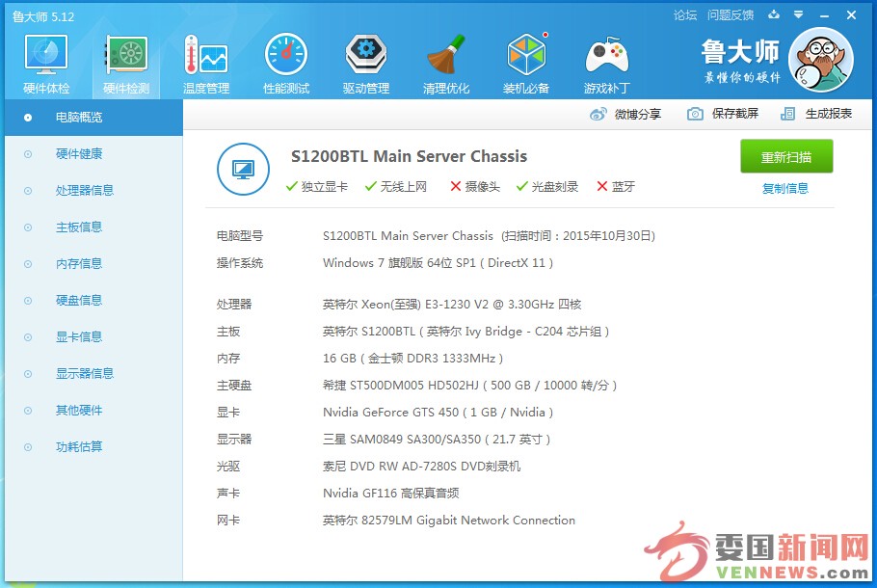Select 电脑概览 in the sidebar

[x=94, y=118]
